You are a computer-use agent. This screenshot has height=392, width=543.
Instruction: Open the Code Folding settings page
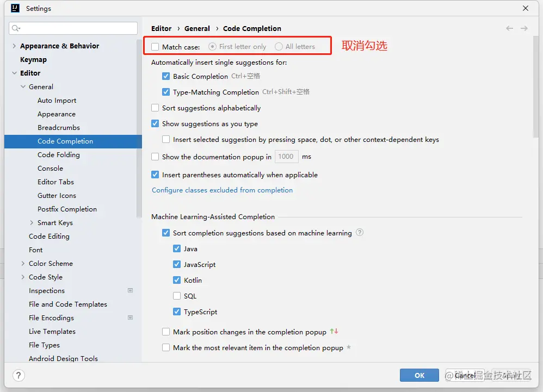59,155
